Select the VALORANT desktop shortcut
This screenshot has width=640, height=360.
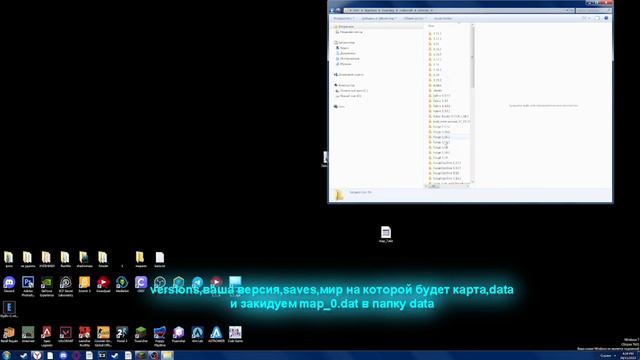pos(65,334)
